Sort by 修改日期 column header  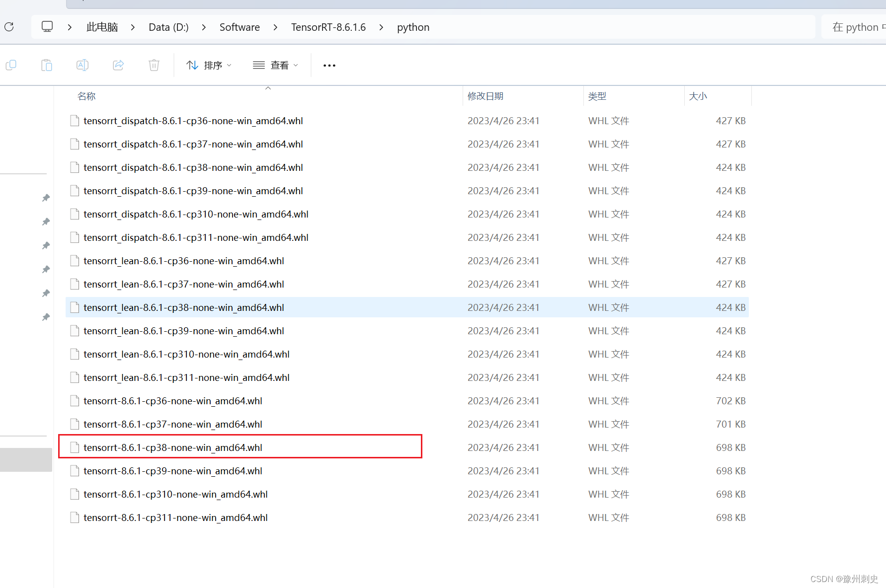tap(485, 96)
